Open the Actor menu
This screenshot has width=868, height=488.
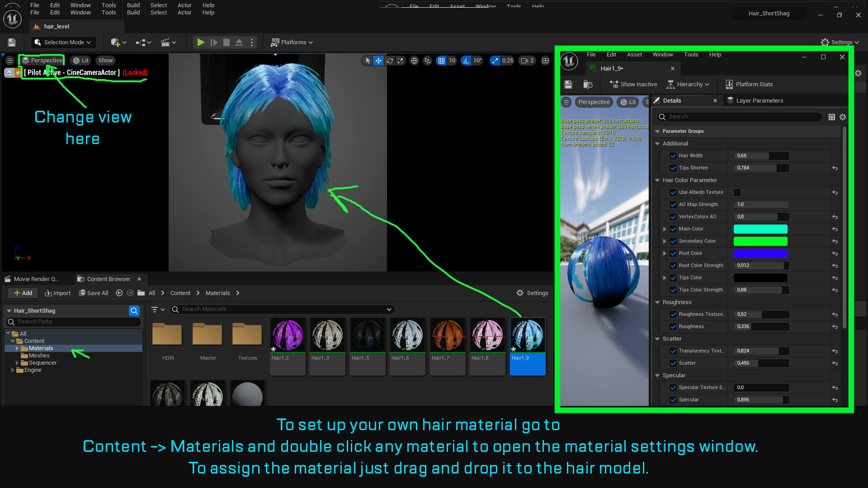pyautogui.click(x=184, y=13)
